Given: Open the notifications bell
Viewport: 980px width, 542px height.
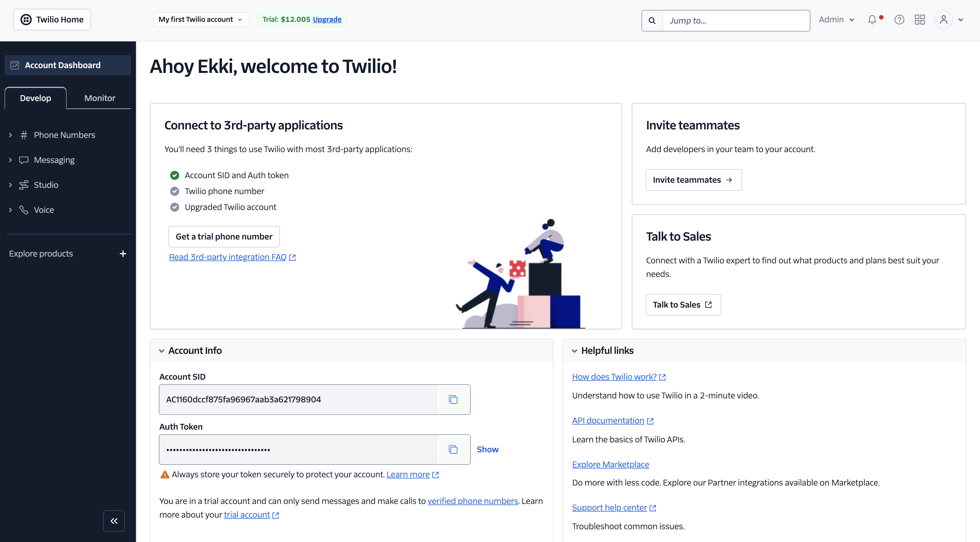Looking at the screenshot, I should 872,19.
